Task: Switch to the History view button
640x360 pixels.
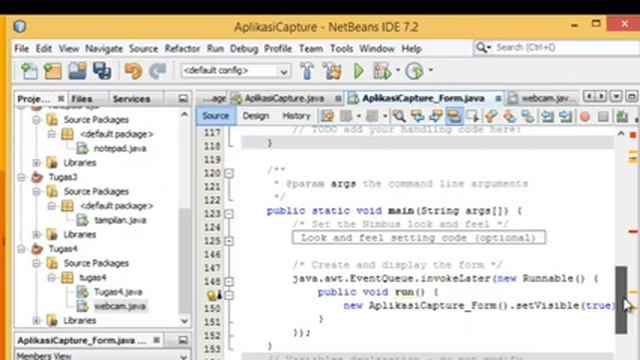Action: (296, 116)
